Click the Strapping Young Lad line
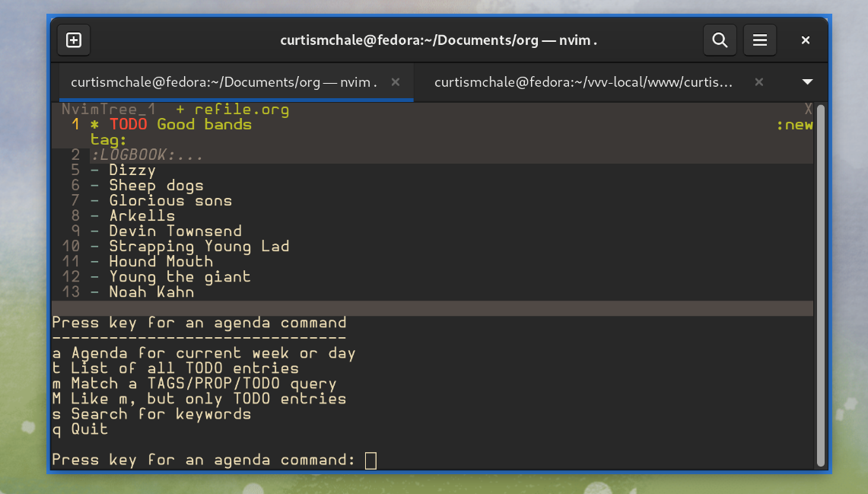The width and height of the screenshot is (868, 494). coord(199,247)
